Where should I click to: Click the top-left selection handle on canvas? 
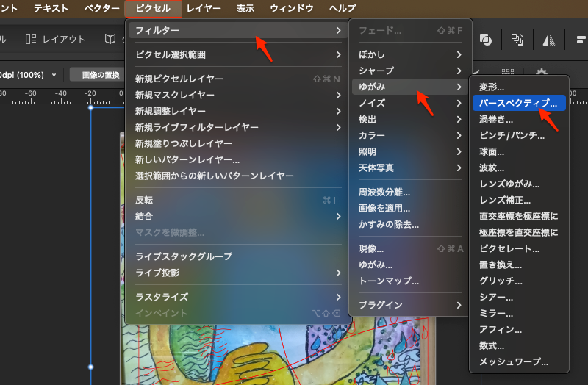click(91, 108)
